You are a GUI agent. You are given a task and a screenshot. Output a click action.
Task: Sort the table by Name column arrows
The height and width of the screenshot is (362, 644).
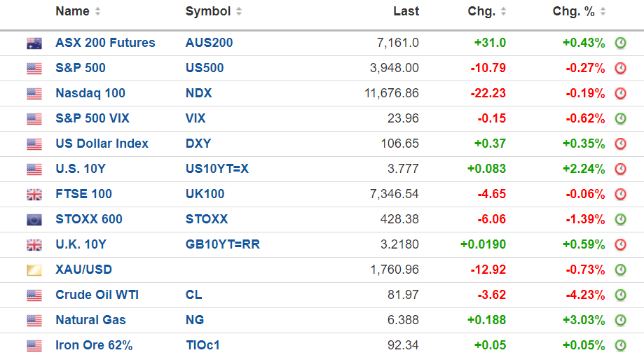[x=97, y=11]
